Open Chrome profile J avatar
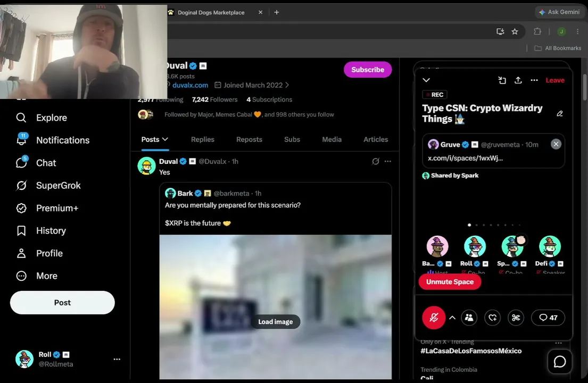The image size is (588, 383). coord(561,31)
